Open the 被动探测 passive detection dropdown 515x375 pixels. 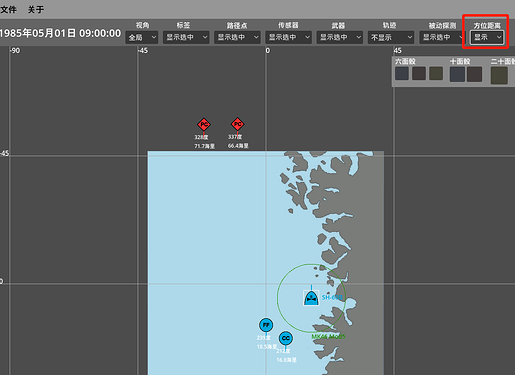click(442, 37)
